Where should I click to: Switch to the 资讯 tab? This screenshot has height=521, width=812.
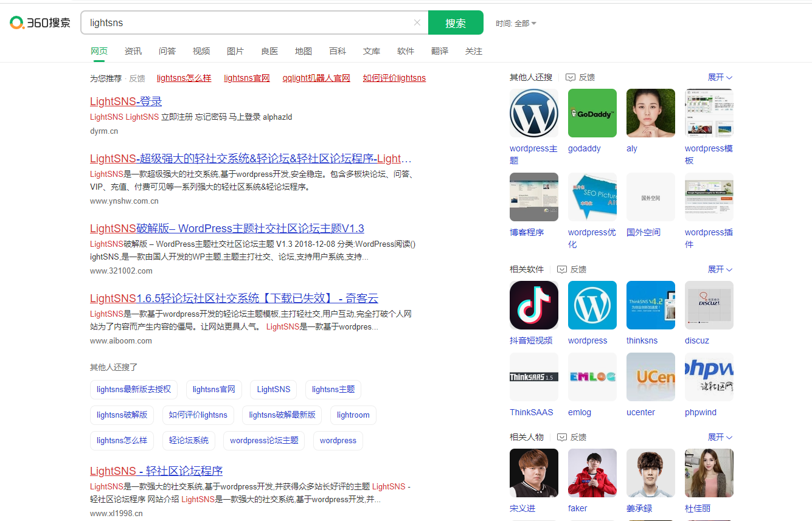(x=133, y=51)
